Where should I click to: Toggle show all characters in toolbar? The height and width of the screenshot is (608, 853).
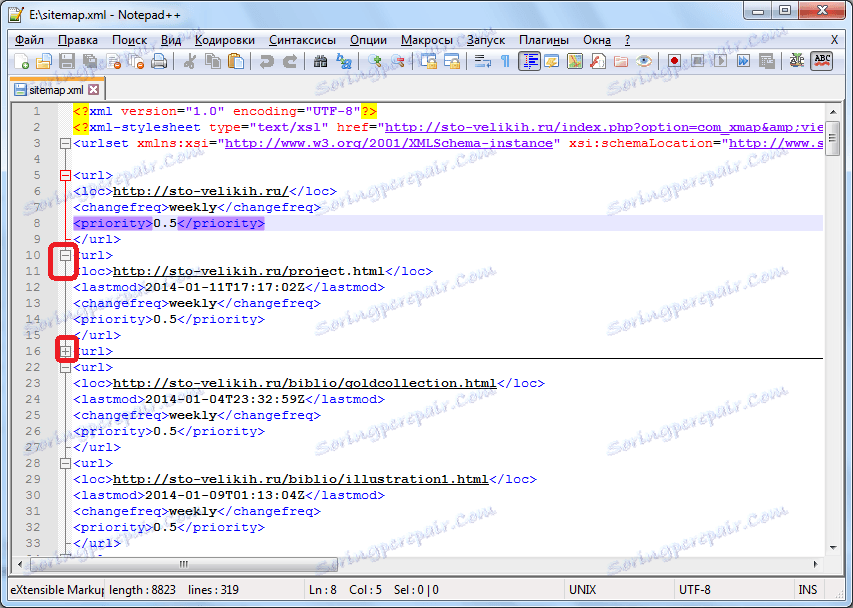pos(504,61)
